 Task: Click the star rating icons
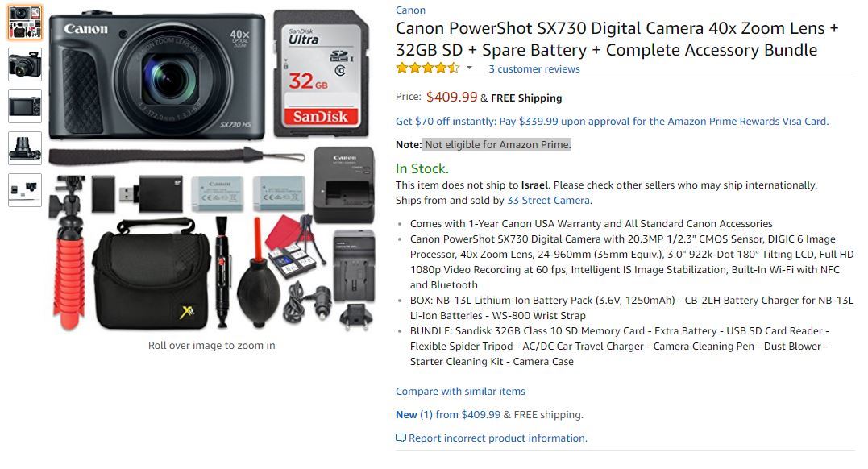click(427, 68)
